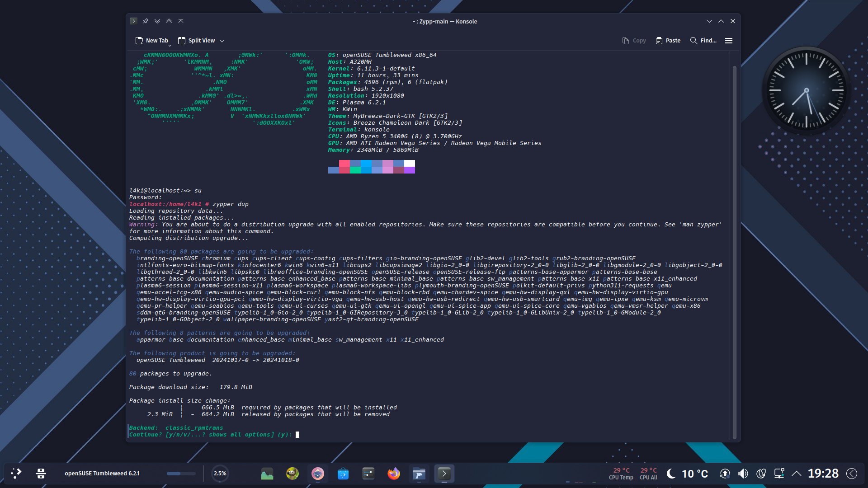Image resolution: width=868 pixels, height=488 pixels.
Task: Open the Konsole hamburger menu
Action: (x=729, y=41)
